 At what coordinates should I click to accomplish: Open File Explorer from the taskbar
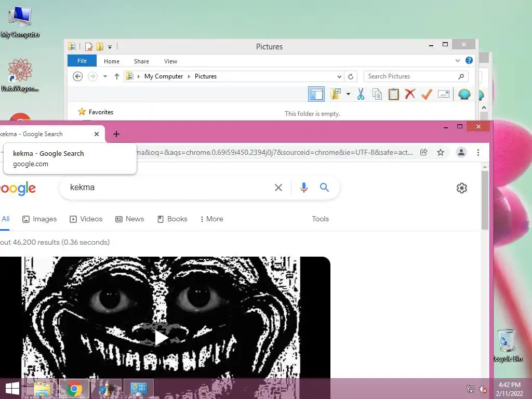tap(43, 389)
